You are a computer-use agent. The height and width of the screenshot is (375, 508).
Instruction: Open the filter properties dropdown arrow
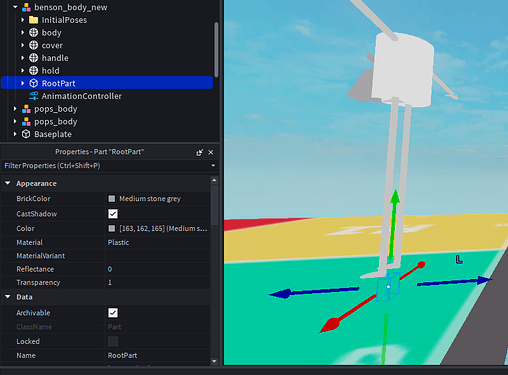(213, 165)
